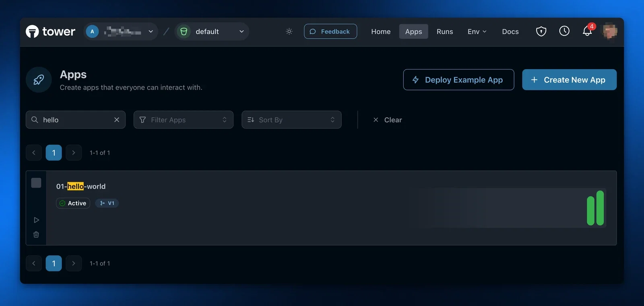Go to next page in top pagination
Image resolution: width=644 pixels, height=306 pixels.
[74, 153]
